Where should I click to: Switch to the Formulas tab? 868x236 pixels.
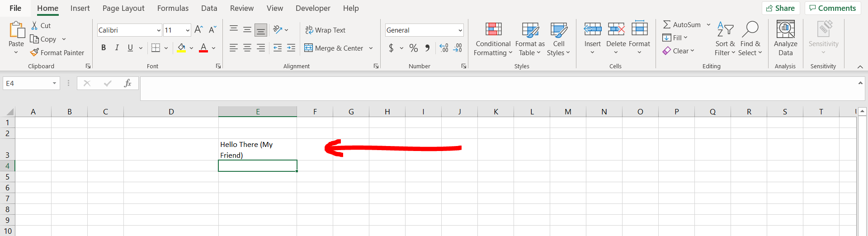point(173,8)
